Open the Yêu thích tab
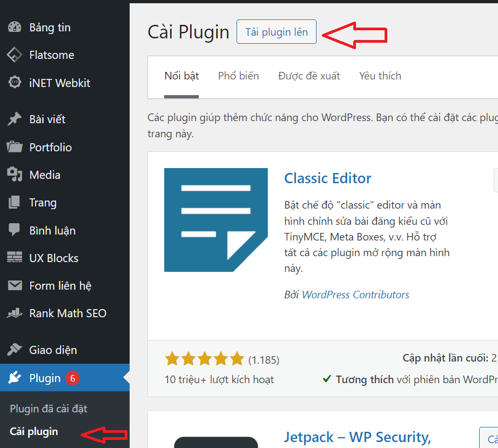Image resolution: width=498 pixels, height=448 pixels. pos(380,76)
